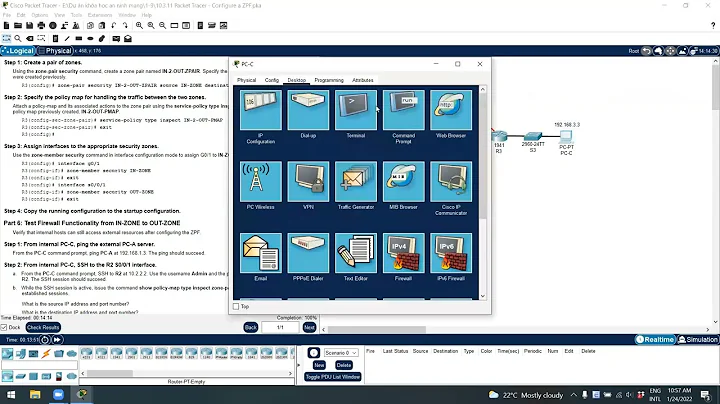The height and width of the screenshot is (404, 720).
Task: Select the Add Complex PDU open envelope icon
Action: click(x=128, y=39)
